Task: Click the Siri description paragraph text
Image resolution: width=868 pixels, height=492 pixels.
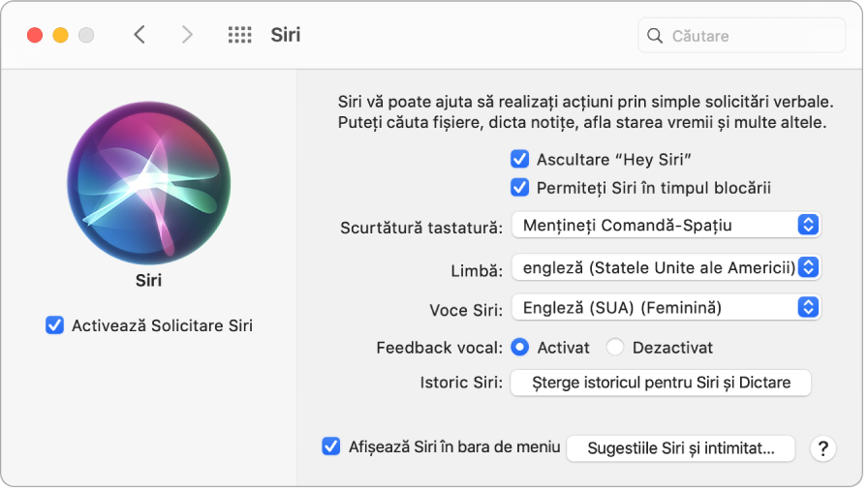Action: coord(586,111)
